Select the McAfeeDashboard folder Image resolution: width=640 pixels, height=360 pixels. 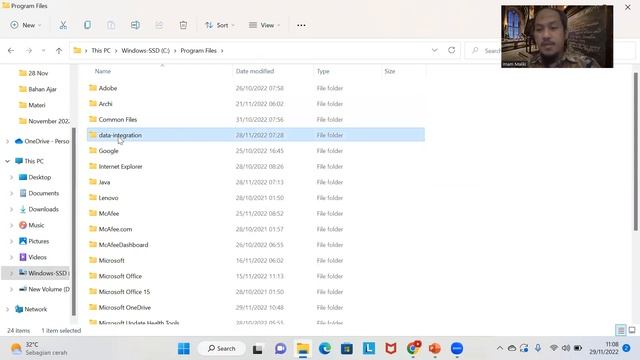tap(123, 245)
